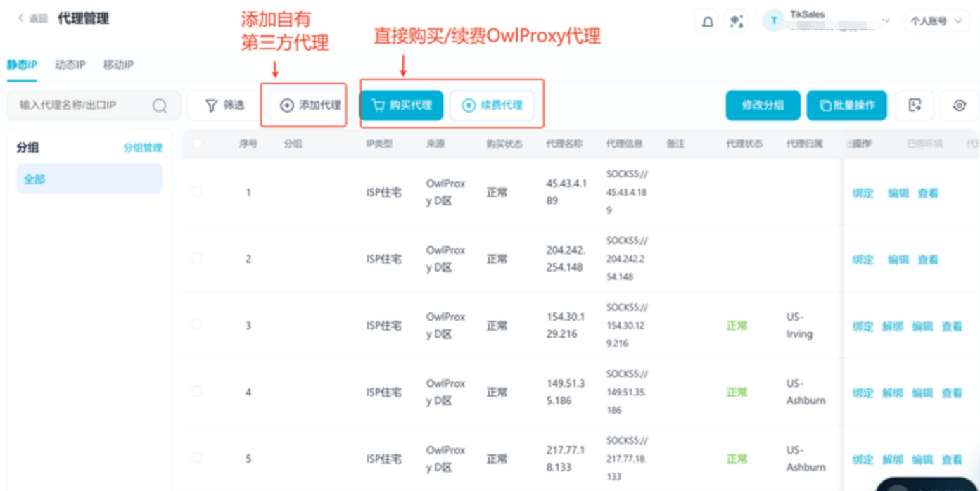Expand the TikSales user dropdown arrow

pos(886,21)
